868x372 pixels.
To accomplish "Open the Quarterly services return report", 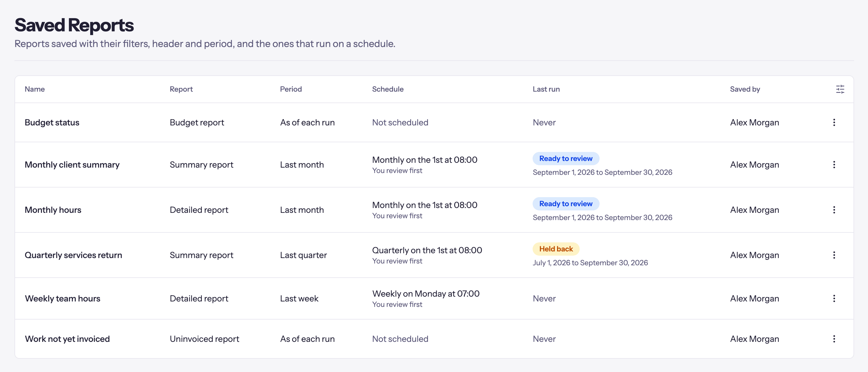I will [74, 255].
